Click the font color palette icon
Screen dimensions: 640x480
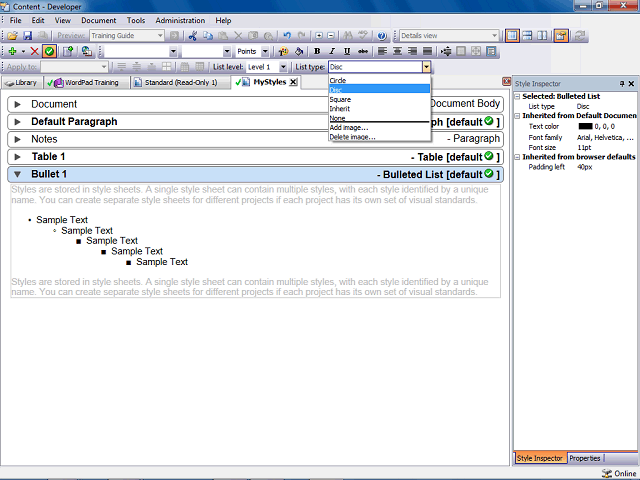283,51
